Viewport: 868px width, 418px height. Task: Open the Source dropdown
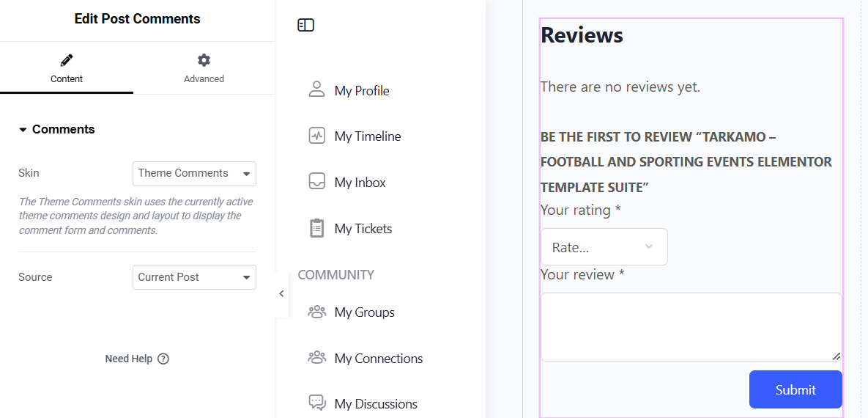[194, 277]
